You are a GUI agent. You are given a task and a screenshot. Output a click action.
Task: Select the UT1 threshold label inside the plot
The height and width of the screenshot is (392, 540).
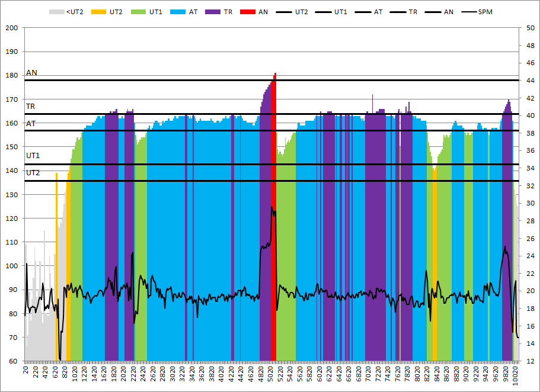[x=33, y=155]
